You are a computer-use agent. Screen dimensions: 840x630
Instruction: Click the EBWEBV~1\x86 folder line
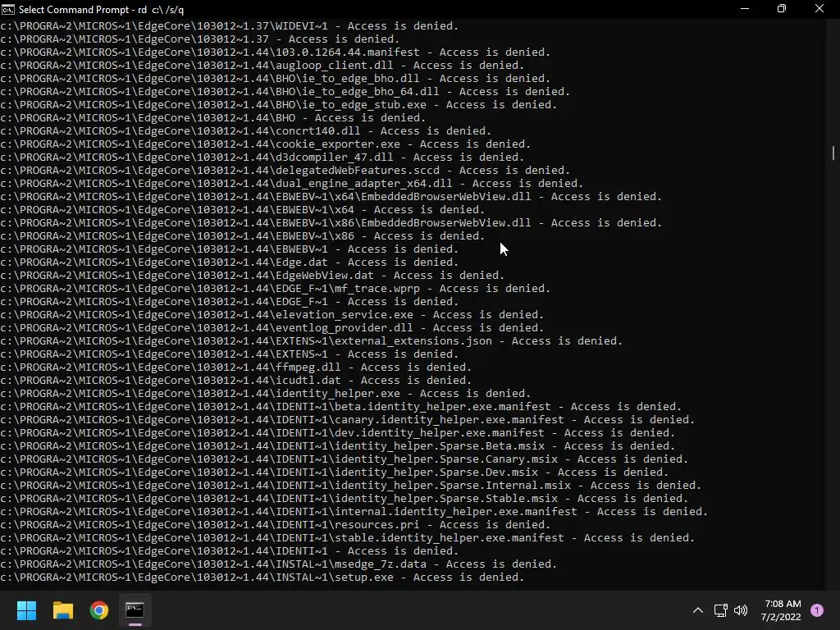[243, 235]
